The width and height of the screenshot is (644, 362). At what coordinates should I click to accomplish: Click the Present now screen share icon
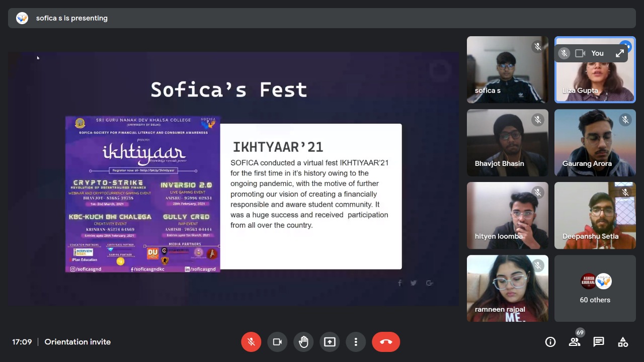330,342
